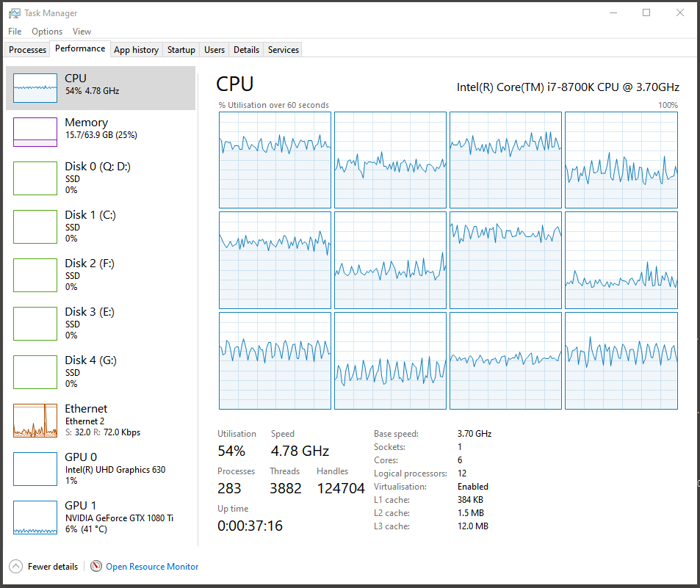Click the bottom-left logical processor graph

[x=275, y=360]
